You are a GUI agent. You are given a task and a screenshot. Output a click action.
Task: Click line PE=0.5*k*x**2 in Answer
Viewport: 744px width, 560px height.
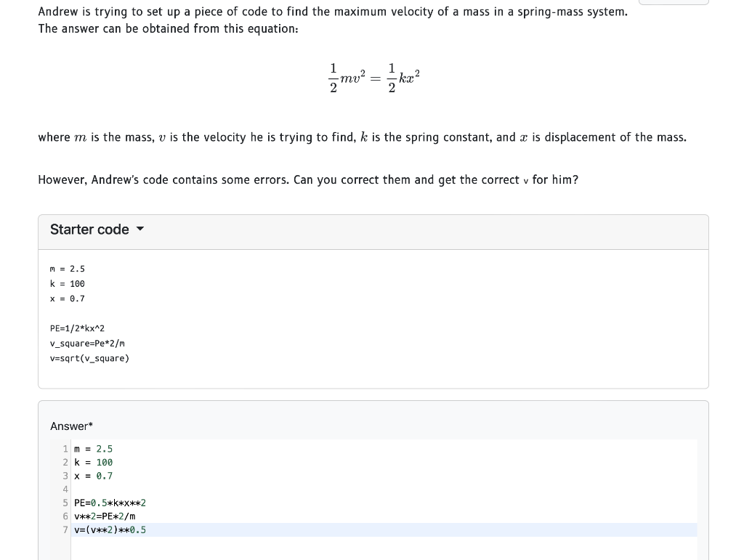click(110, 503)
